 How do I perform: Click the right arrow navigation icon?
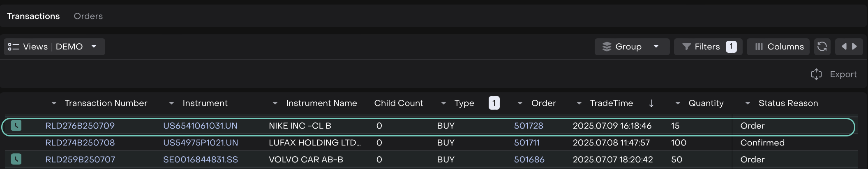855,47
